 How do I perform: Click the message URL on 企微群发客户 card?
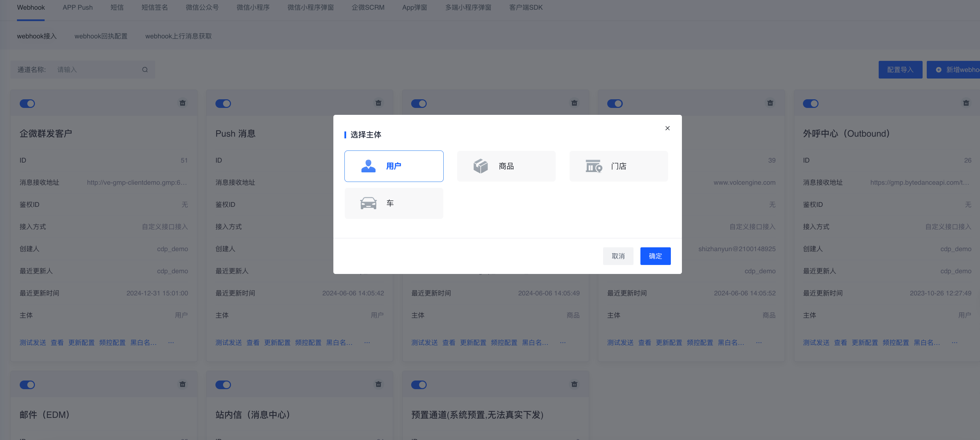(x=137, y=182)
